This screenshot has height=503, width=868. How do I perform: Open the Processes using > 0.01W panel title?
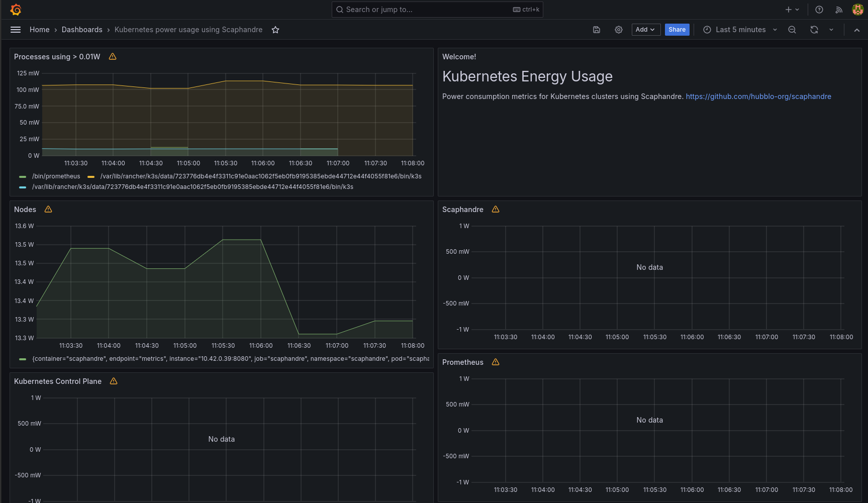tap(57, 57)
